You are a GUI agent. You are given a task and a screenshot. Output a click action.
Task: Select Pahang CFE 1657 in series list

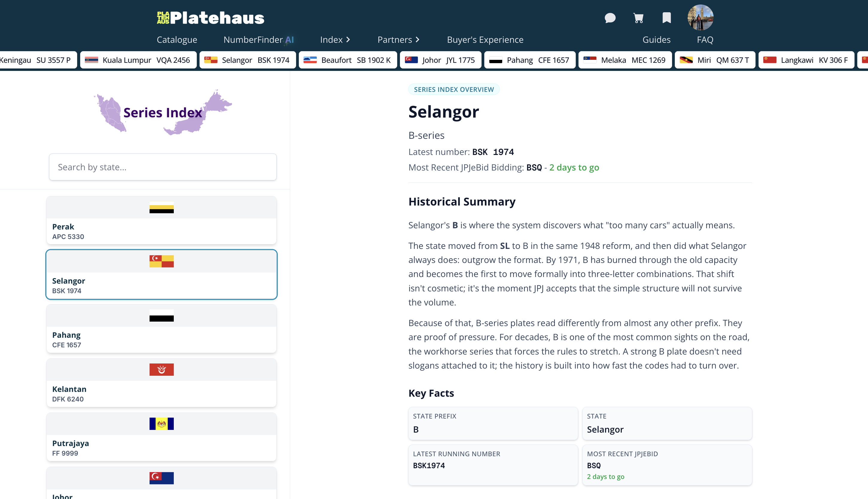point(161,329)
